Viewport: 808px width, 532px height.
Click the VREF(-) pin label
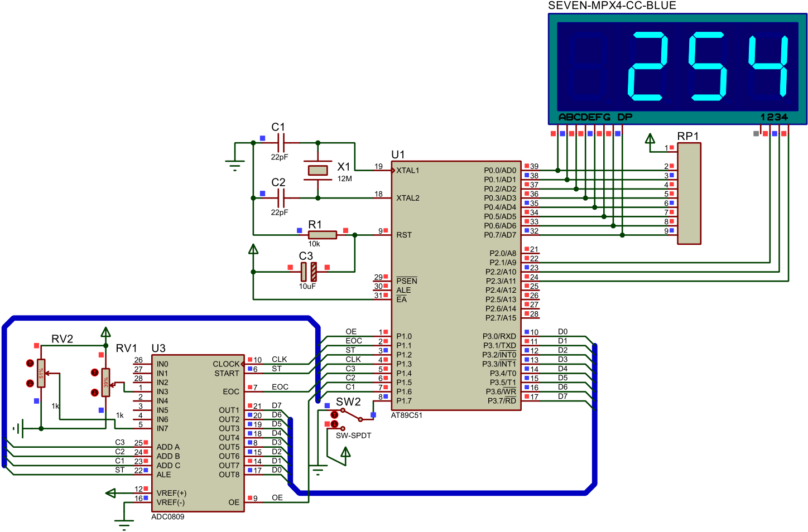[171, 502]
